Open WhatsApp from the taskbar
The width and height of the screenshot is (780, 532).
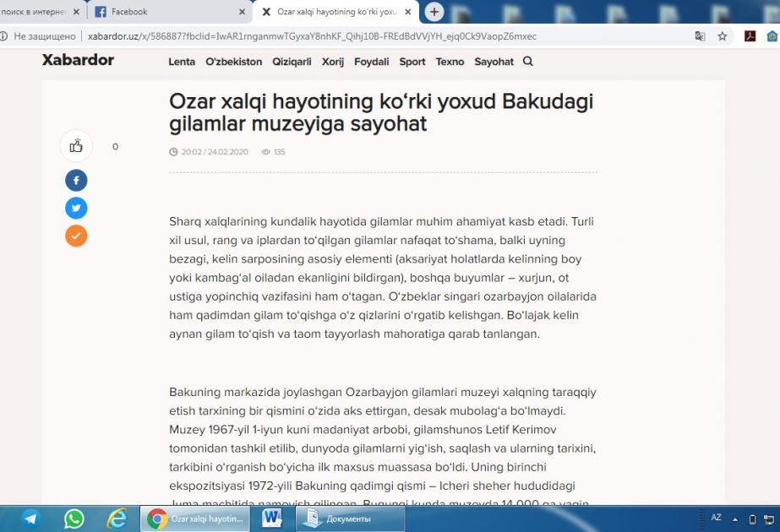pyautogui.click(x=74, y=518)
